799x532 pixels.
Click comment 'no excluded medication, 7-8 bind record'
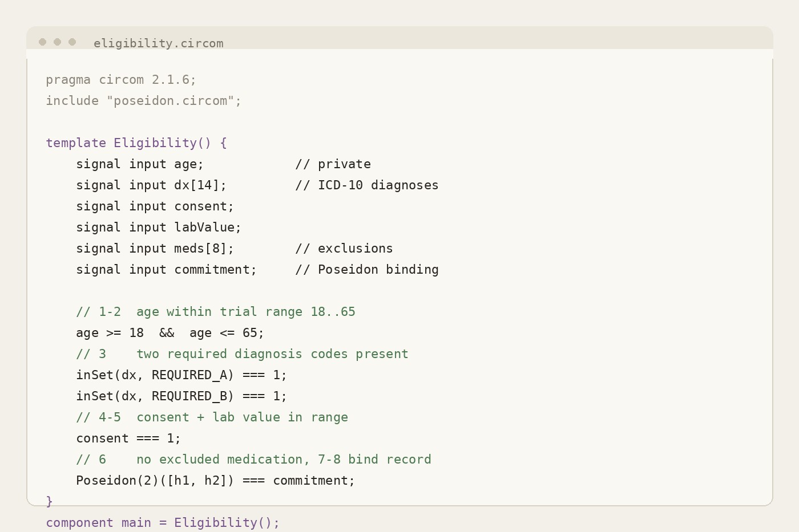tap(253, 460)
